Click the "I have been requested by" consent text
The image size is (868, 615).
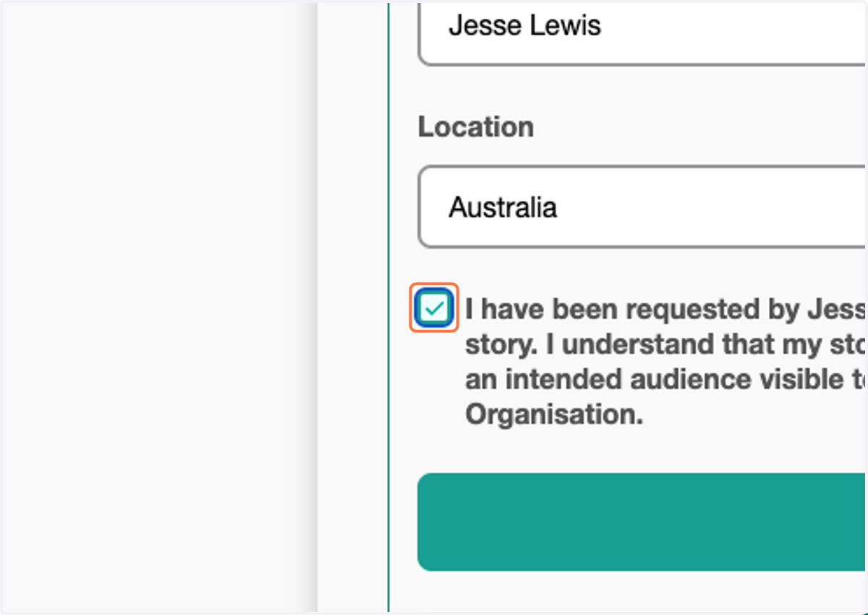631,310
